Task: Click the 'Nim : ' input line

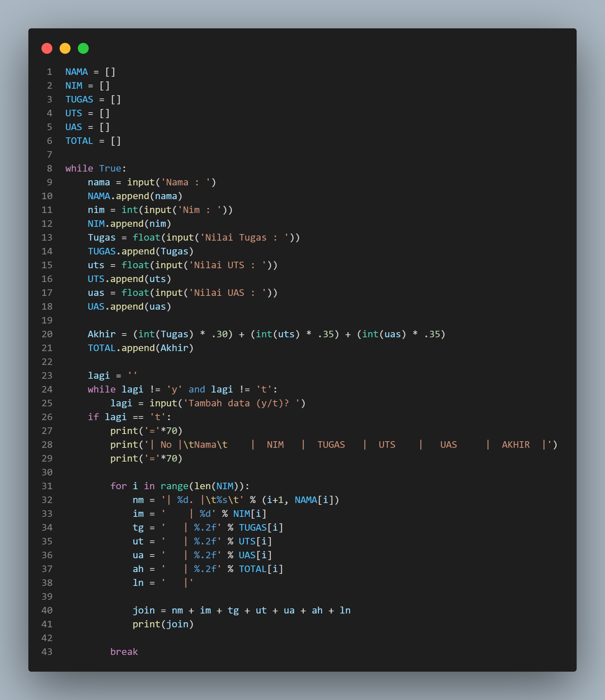Action: click(x=160, y=210)
